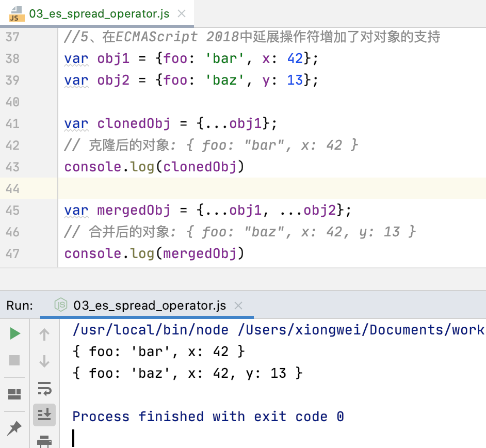
Task: Click 'console' on line 43
Action: pos(93,167)
